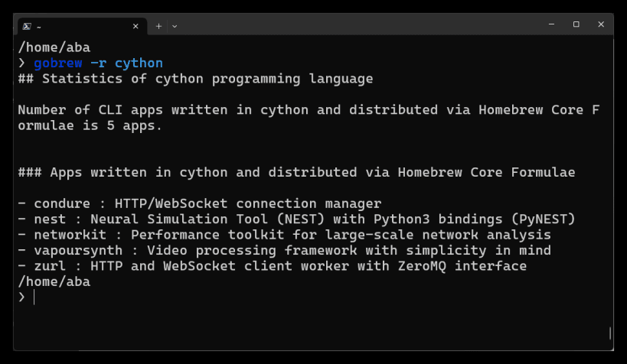The height and width of the screenshot is (364, 627).
Task: Click the 'networkit : Performance toolkit' line
Action: click(284, 235)
